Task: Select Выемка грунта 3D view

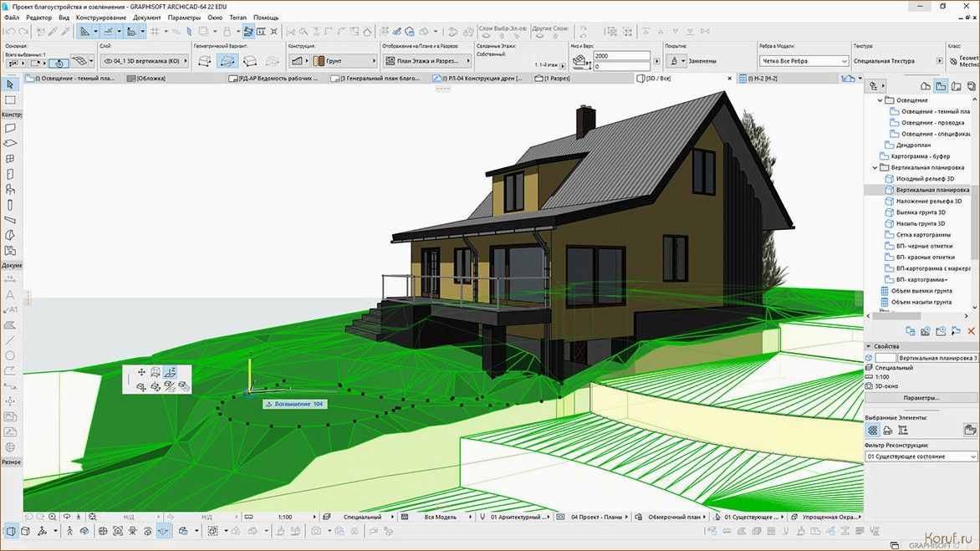Action: tap(921, 212)
